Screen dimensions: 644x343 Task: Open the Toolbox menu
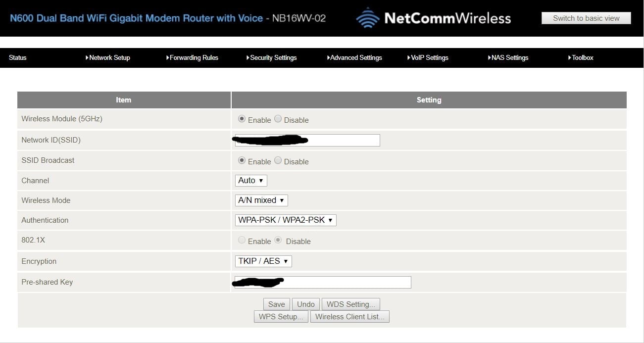pos(581,58)
